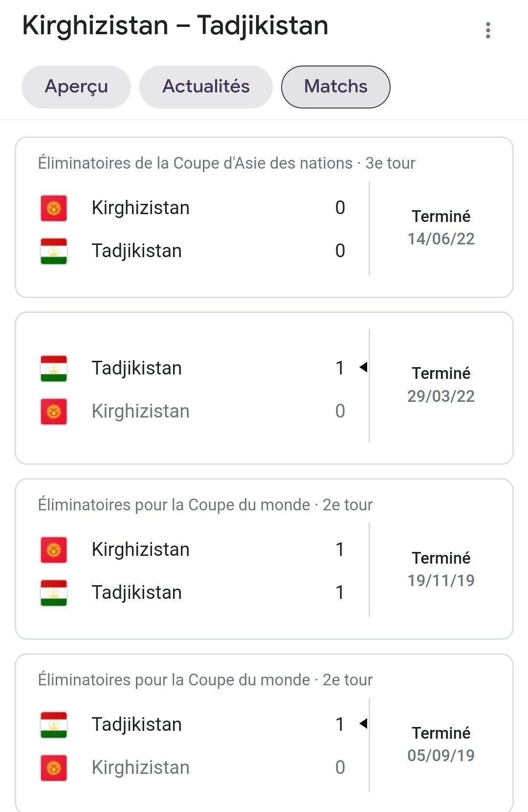Image resolution: width=528 pixels, height=812 pixels.
Task: Click Kirghizistan flag in 14/06/22 match
Action: (x=54, y=208)
